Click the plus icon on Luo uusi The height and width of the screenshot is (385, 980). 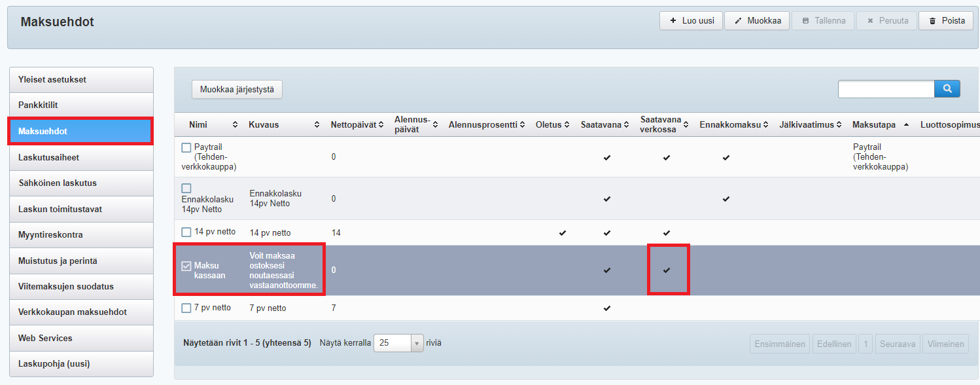pos(673,21)
